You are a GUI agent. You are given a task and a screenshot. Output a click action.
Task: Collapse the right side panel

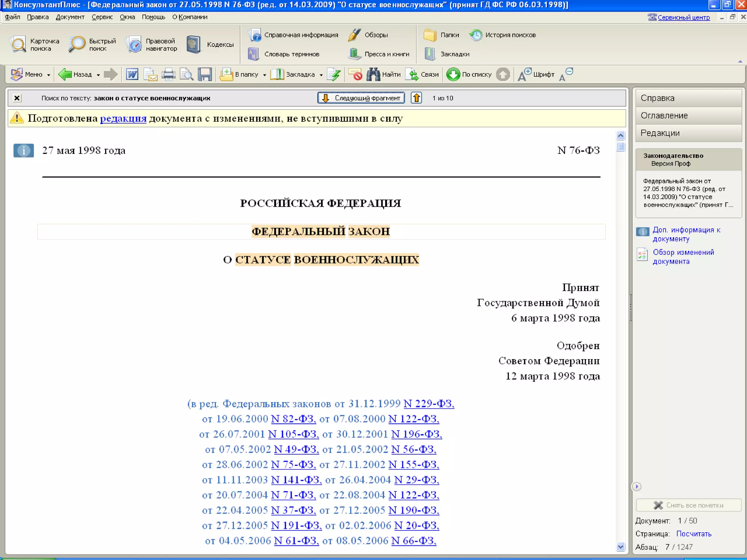point(636,486)
